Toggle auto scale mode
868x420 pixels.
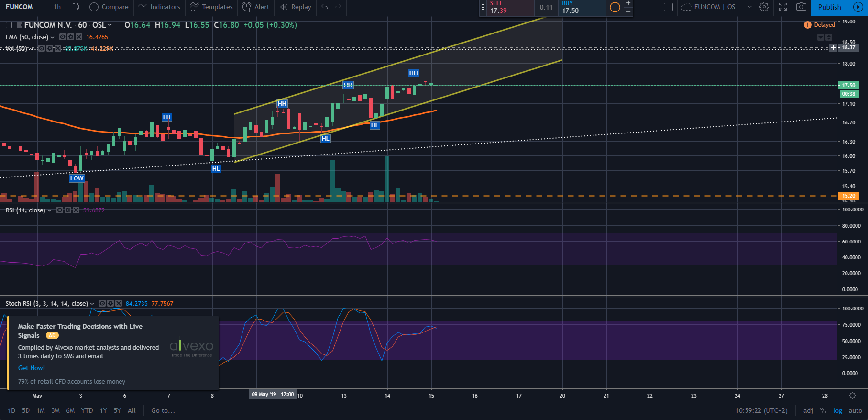856,410
